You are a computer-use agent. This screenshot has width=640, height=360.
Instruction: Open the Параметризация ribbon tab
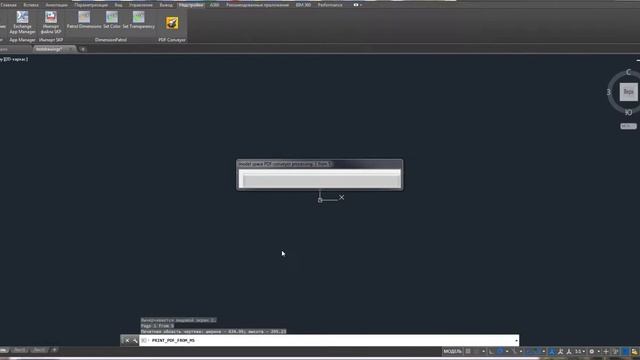point(91,5)
